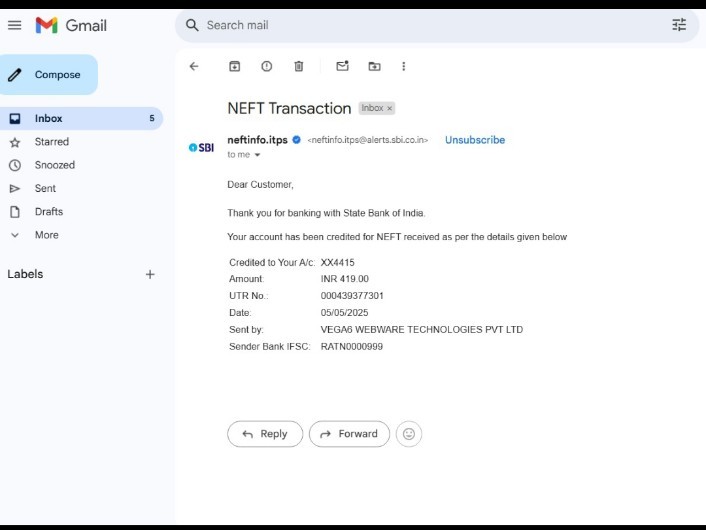This screenshot has width=706, height=530.
Task: Forward this email
Action: (x=349, y=434)
